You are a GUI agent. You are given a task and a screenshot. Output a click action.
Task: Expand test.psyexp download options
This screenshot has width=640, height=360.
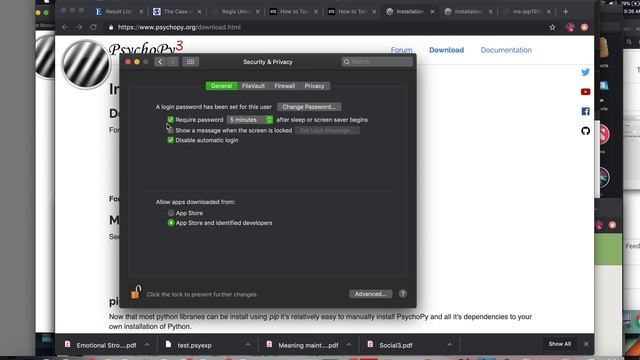(248, 345)
